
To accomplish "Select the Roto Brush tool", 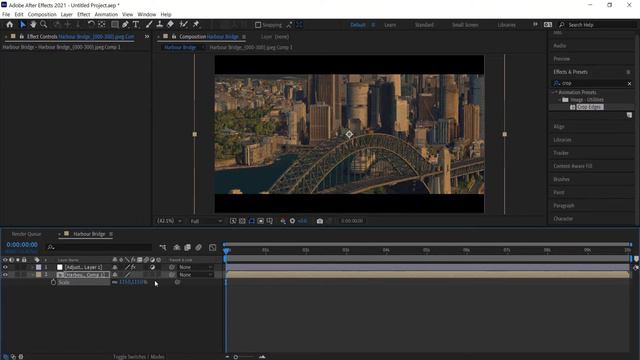I will 184,24.
